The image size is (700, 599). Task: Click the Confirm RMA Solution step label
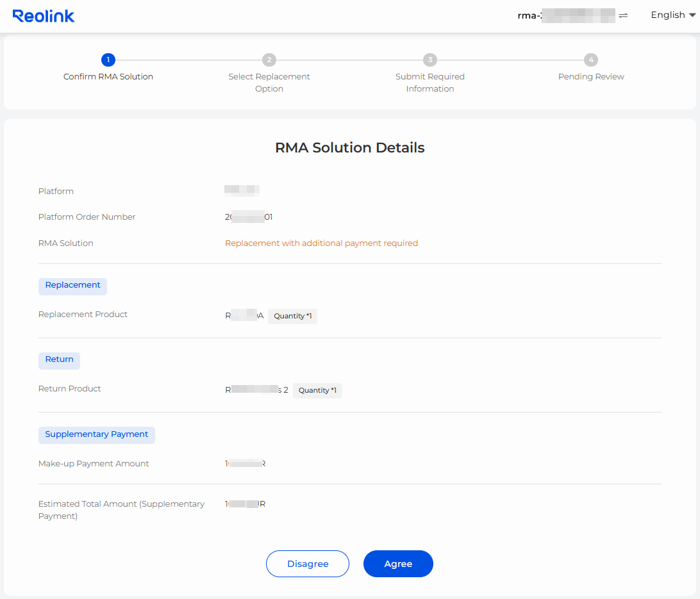click(108, 76)
